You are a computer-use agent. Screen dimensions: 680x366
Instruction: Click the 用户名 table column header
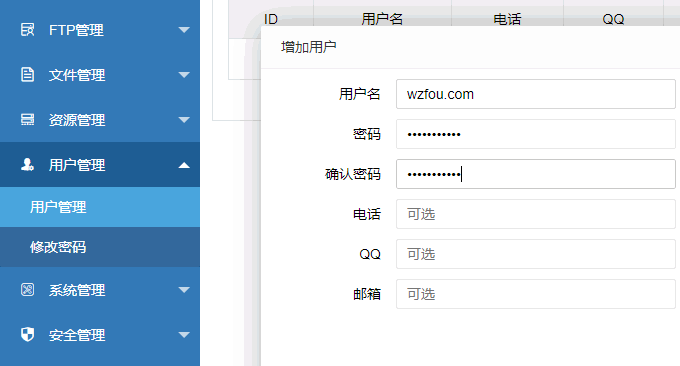coord(382,19)
